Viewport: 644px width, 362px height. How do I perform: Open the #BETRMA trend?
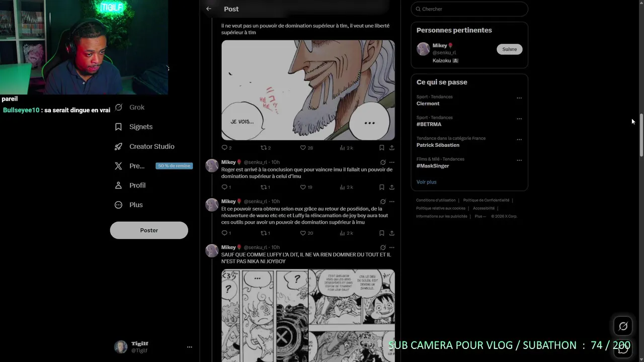[x=429, y=124]
